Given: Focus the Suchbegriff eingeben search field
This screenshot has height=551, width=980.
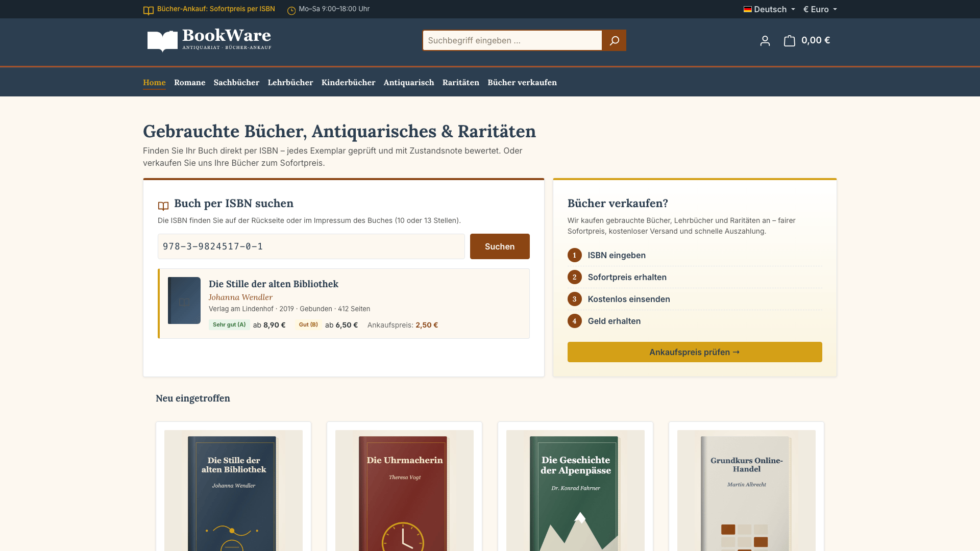Looking at the screenshot, I should pos(512,40).
